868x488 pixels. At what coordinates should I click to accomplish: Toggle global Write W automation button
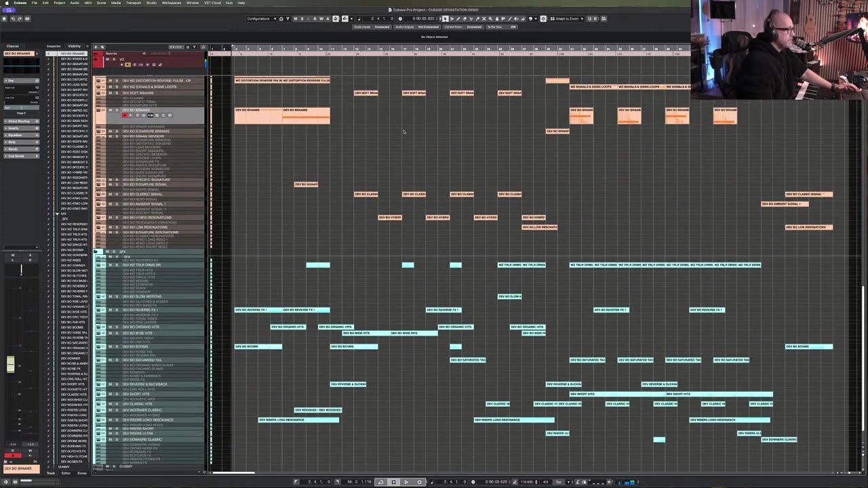pyautogui.click(x=321, y=18)
